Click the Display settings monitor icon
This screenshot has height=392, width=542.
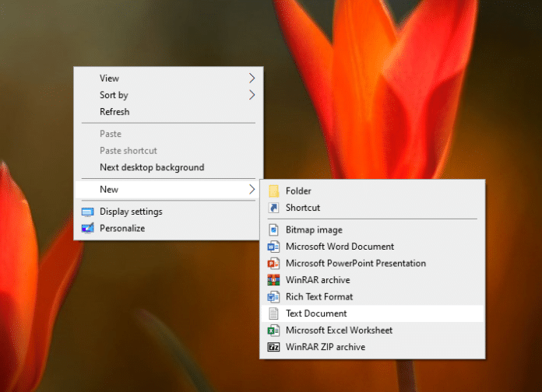87,212
